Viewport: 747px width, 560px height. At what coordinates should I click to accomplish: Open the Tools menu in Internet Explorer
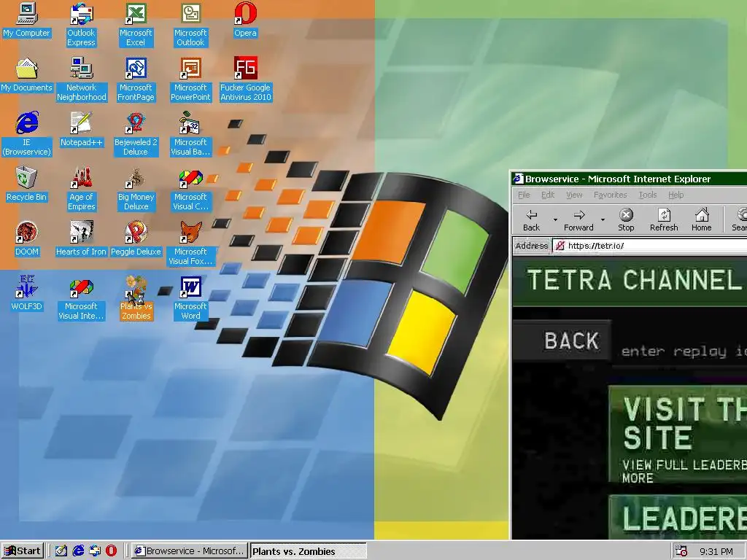click(648, 195)
